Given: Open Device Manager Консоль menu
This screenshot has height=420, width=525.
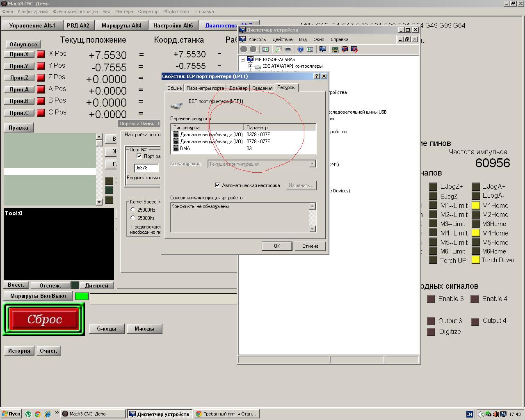Looking at the screenshot, I should 257,39.
